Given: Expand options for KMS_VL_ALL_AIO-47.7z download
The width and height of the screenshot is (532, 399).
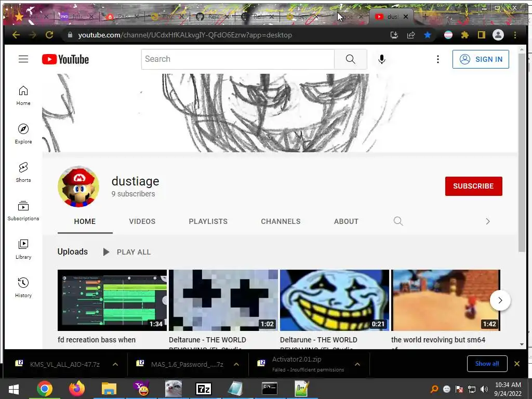Looking at the screenshot, I should 115,364.
